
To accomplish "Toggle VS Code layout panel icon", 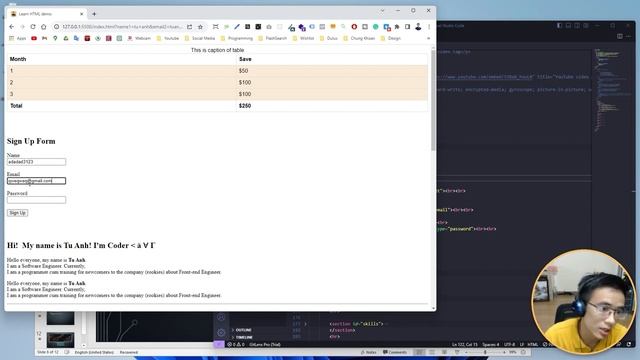I will point(568,25).
